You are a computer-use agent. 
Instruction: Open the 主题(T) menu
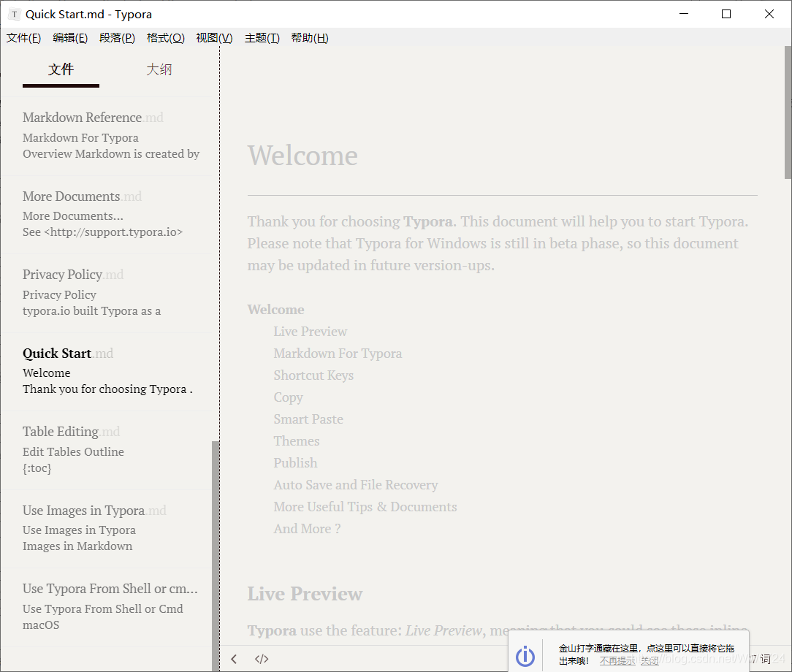click(262, 38)
